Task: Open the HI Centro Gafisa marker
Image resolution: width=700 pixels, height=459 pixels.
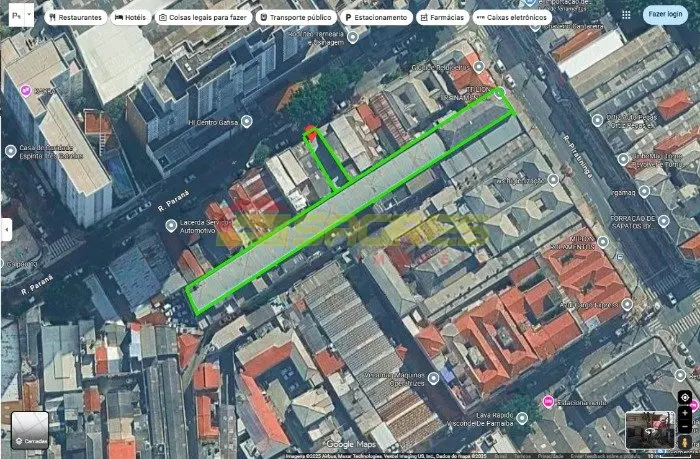Action: (x=247, y=122)
